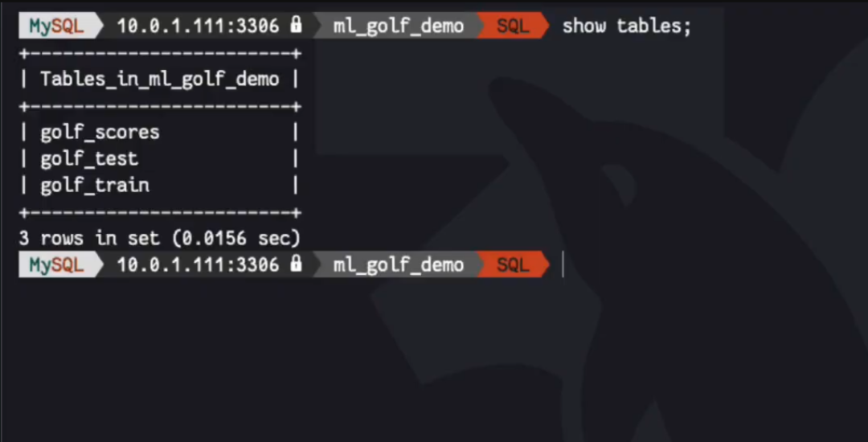Screen dimensions: 868x442
Task: Click the 'show tables;' command text
Action: (x=627, y=26)
